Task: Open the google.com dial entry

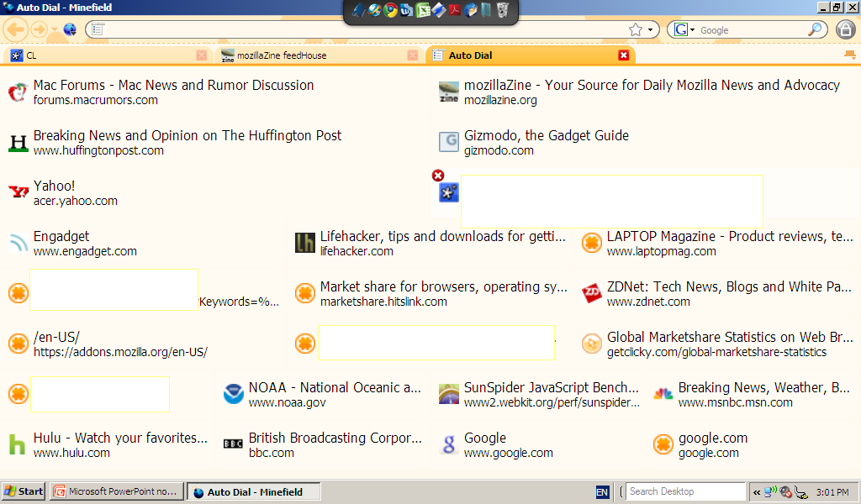Action: tap(753, 444)
